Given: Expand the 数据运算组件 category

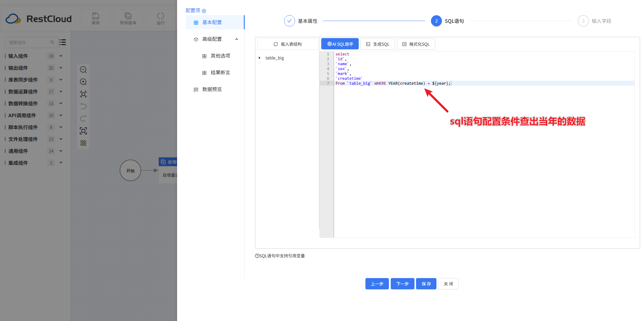Looking at the screenshot, I should [61, 92].
